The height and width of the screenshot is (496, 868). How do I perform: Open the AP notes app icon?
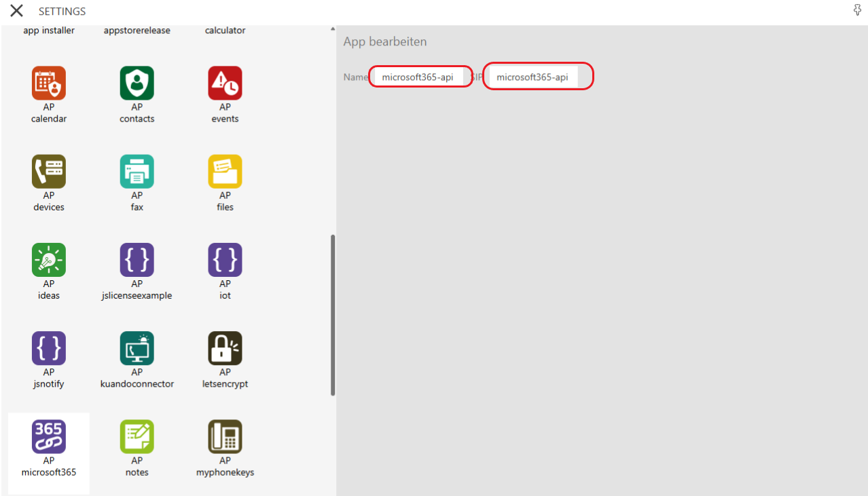coord(137,437)
